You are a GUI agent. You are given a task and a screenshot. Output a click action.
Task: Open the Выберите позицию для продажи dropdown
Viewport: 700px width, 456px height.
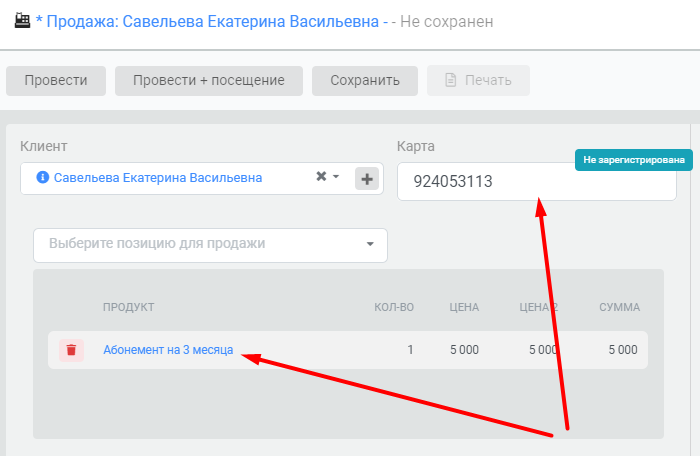click(x=210, y=245)
